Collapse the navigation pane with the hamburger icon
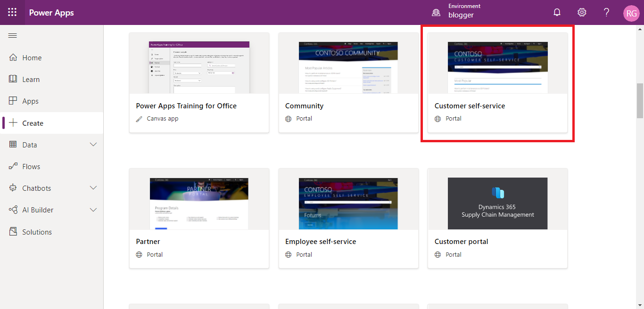The image size is (644, 309). point(12,35)
